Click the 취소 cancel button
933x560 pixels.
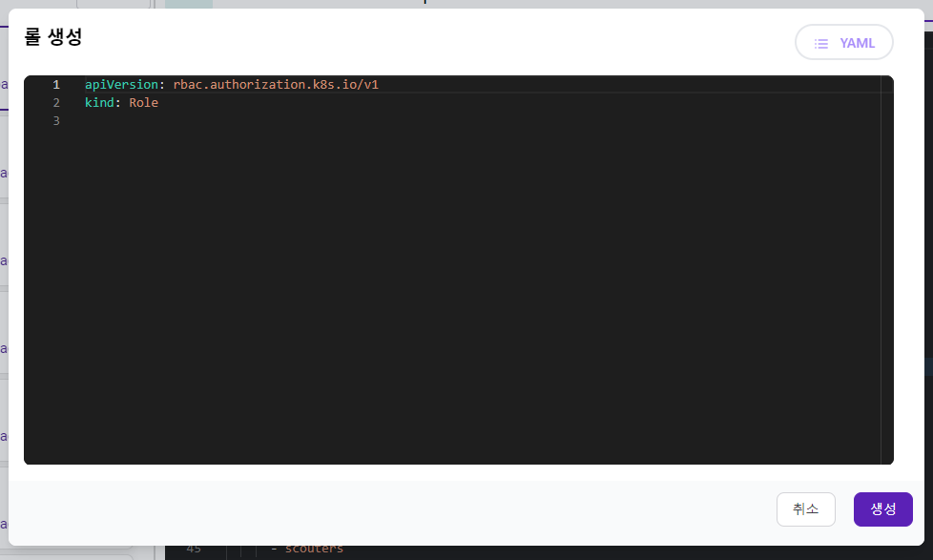[806, 509]
